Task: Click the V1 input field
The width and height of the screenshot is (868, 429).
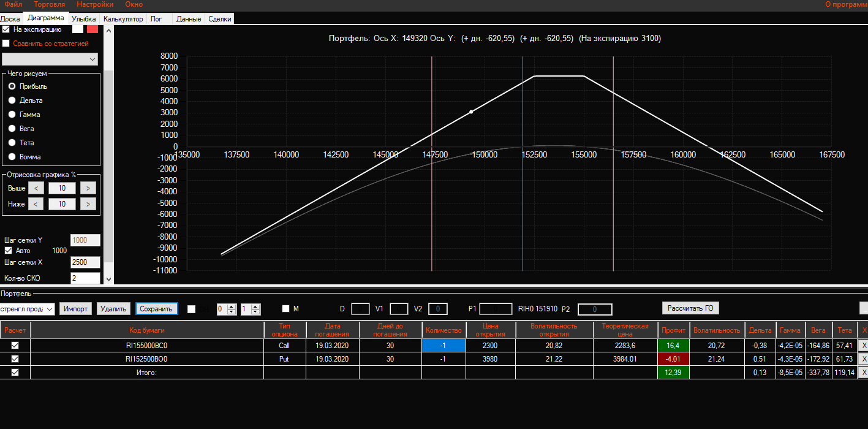Action: 399,309
